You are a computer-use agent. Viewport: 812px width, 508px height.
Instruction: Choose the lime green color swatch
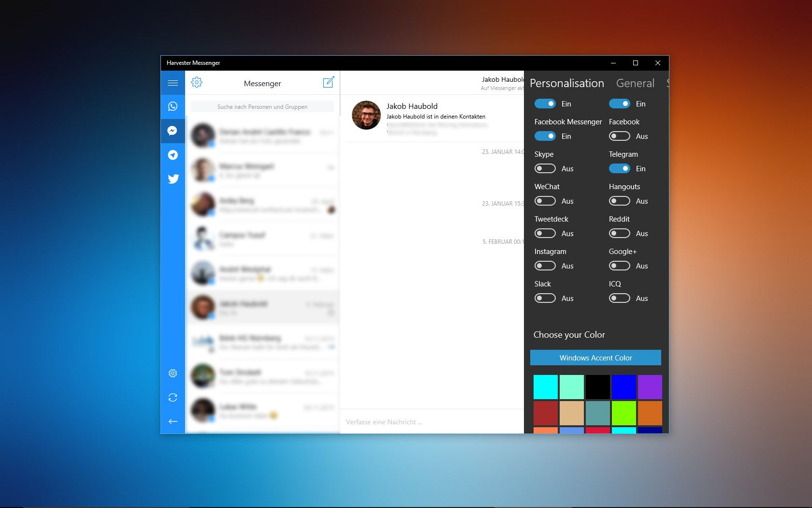[x=624, y=413]
